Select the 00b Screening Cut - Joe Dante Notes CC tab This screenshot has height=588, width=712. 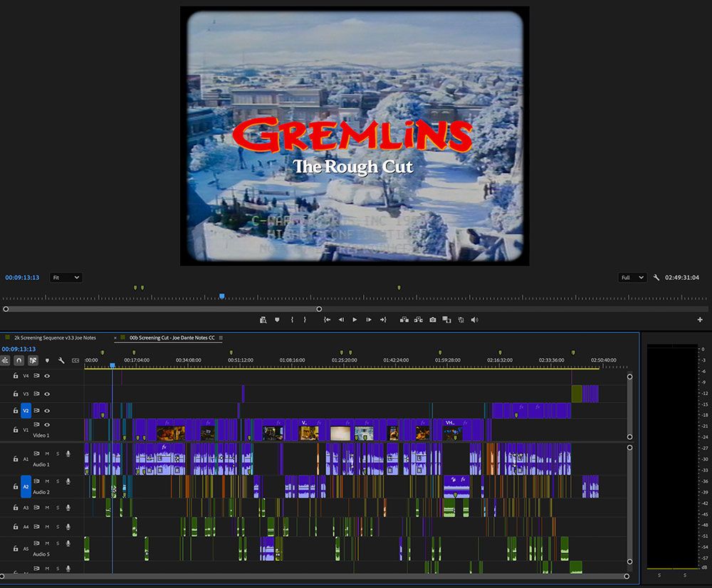coord(172,338)
